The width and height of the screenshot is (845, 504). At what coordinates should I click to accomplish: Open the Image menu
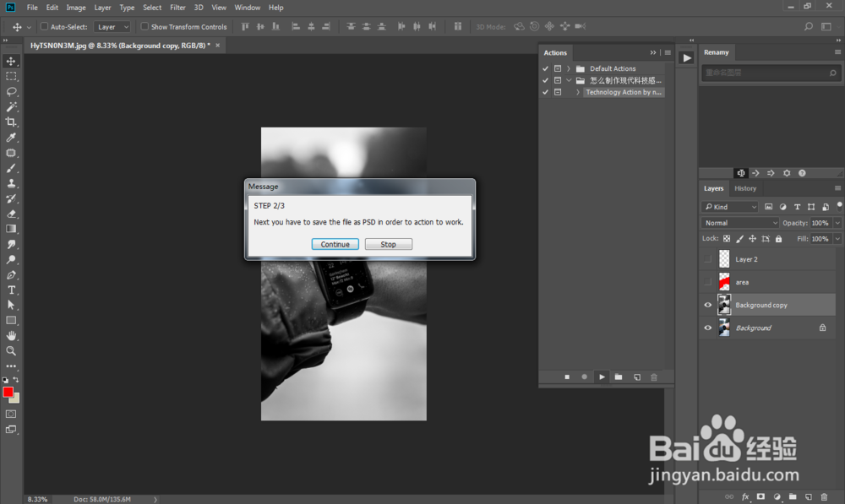76,8
